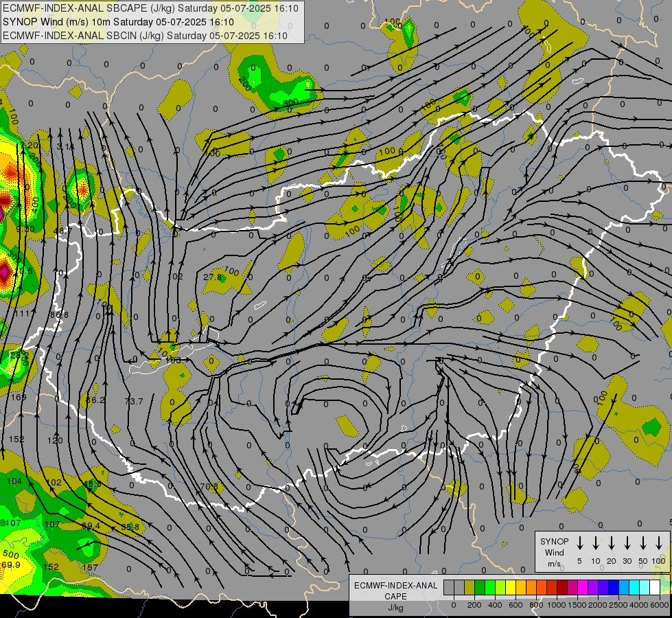Click the 500 contour label on map

11,555
